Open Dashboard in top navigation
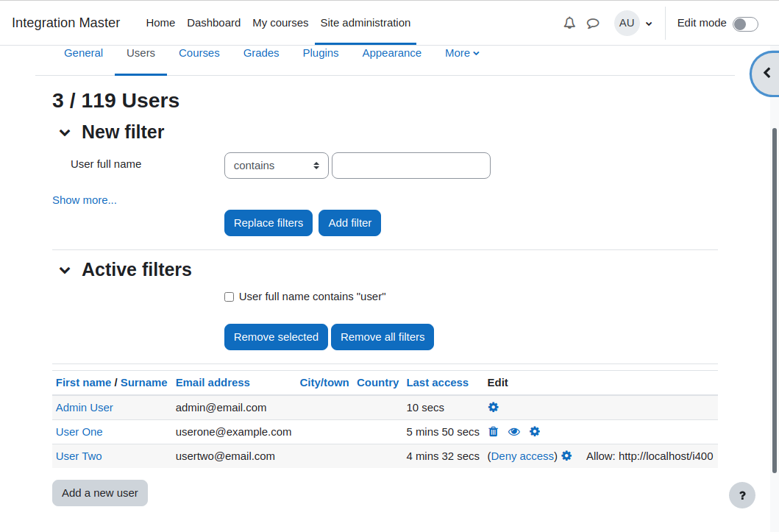Image resolution: width=779 pixels, height=532 pixels. coord(213,23)
